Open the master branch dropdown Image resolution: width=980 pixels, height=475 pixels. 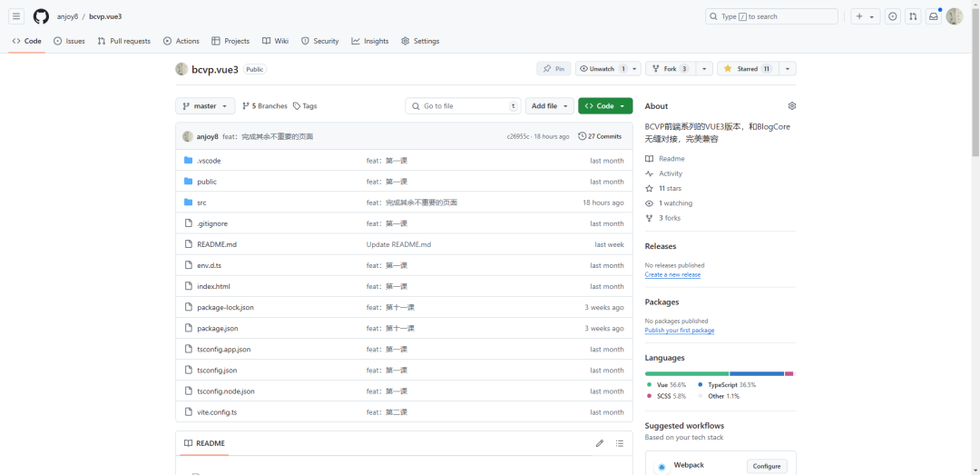coord(205,105)
